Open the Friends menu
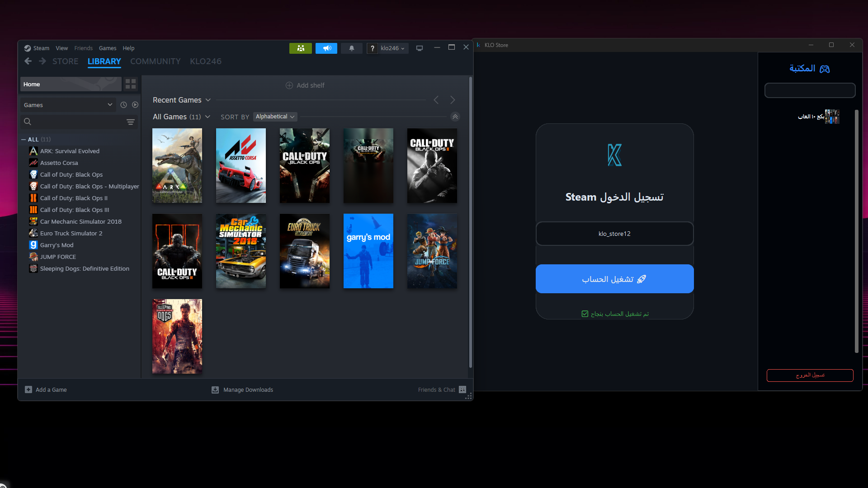Screen dimensions: 868x488 (x=83, y=48)
